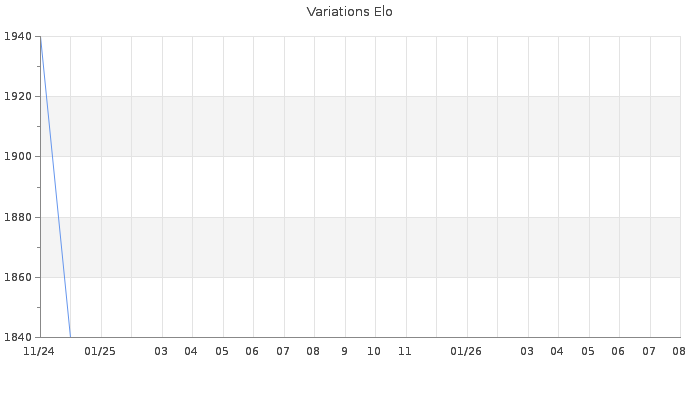Click the 1840 y-axis label
This screenshot has width=700, height=400.
coord(18,338)
